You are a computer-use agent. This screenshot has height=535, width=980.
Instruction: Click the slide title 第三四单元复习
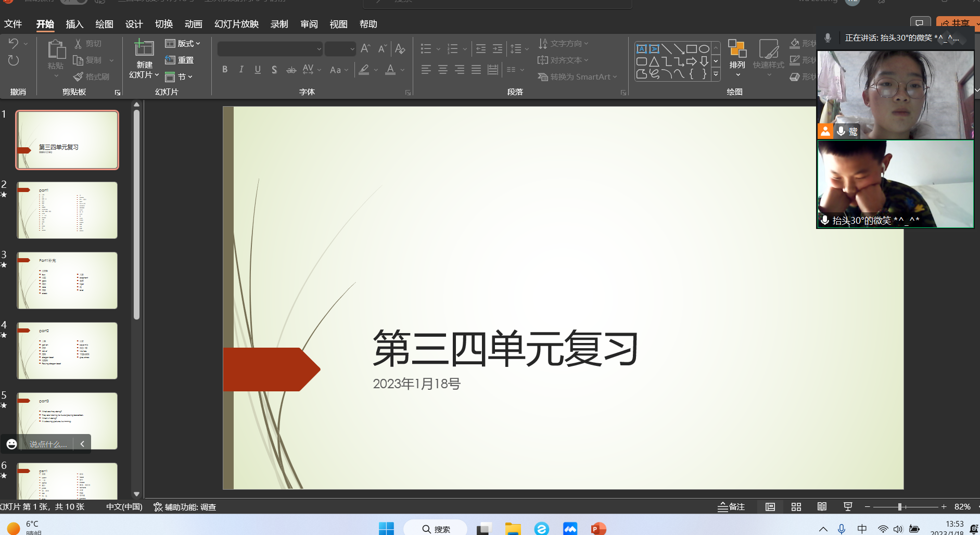click(x=505, y=349)
